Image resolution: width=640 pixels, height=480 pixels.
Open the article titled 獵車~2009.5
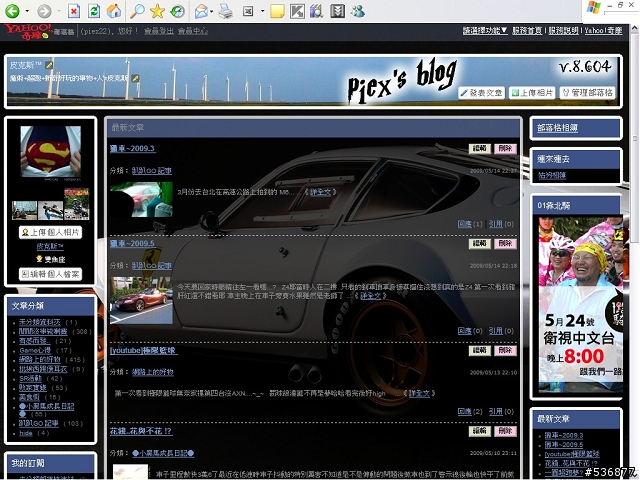coord(132,244)
